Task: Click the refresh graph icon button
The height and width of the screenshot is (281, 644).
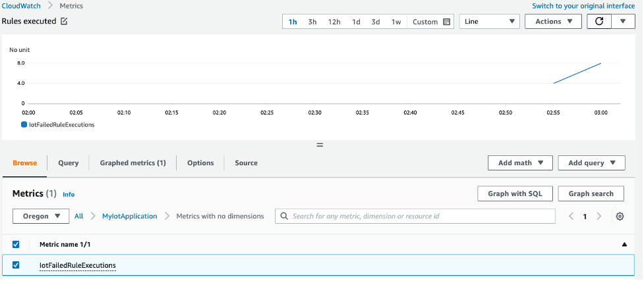Action: pyautogui.click(x=599, y=21)
